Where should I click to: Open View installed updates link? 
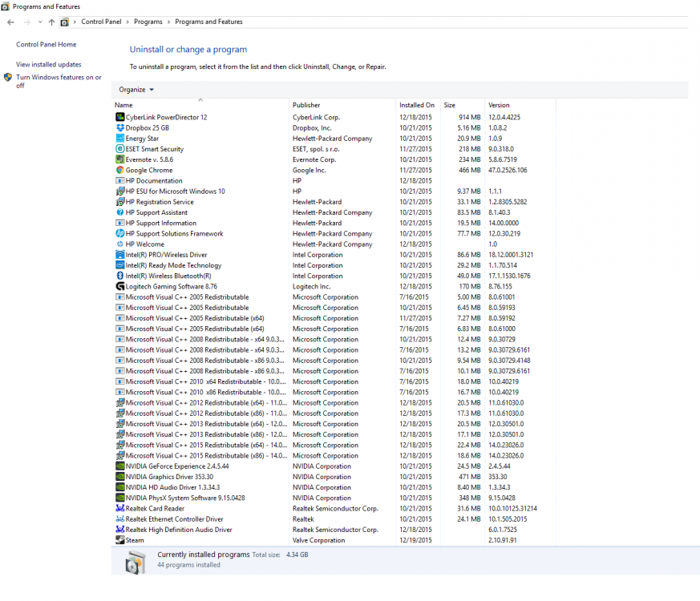pos(49,64)
